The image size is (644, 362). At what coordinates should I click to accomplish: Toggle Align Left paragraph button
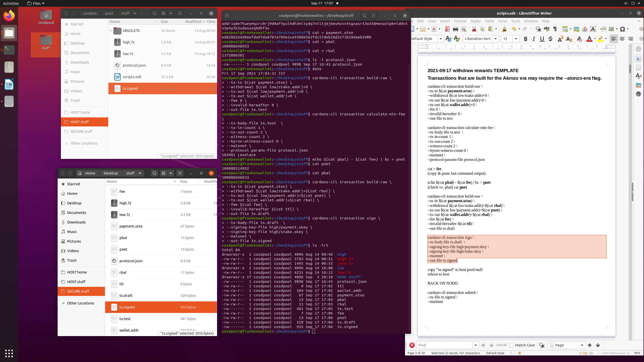click(x=614, y=39)
